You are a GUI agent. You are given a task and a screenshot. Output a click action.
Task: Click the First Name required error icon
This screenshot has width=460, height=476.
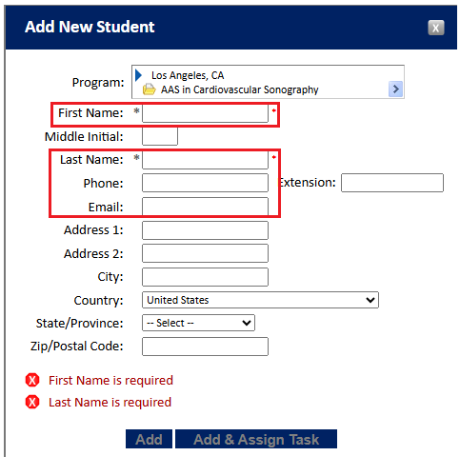pos(32,380)
